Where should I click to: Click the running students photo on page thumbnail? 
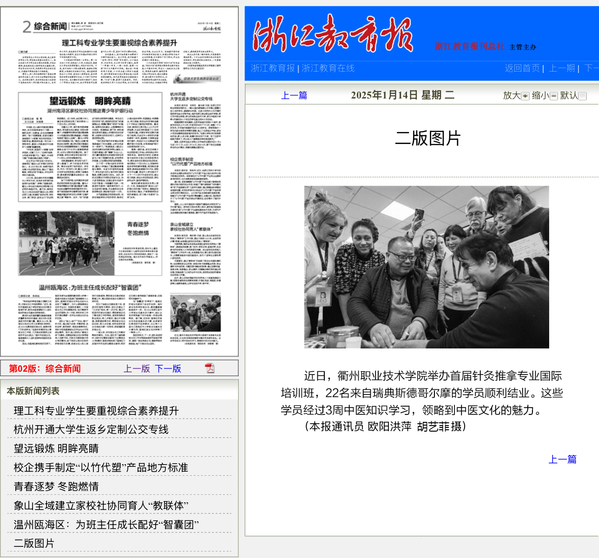66,243
